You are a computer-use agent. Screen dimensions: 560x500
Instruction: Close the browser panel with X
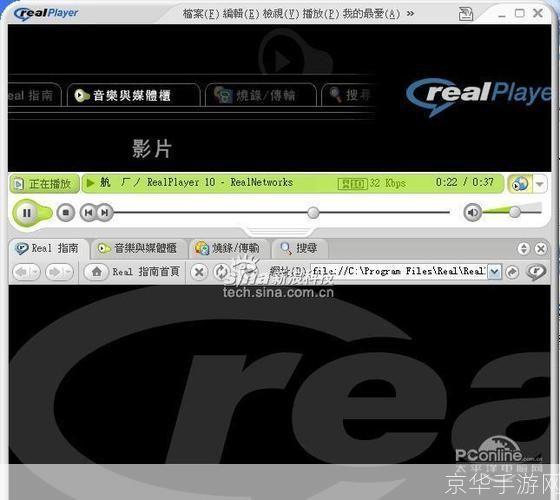[x=541, y=249]
